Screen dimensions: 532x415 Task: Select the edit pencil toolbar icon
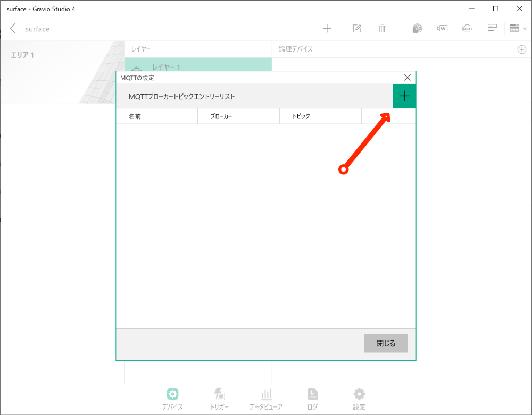pyautogui.click(x=356, y=28)
